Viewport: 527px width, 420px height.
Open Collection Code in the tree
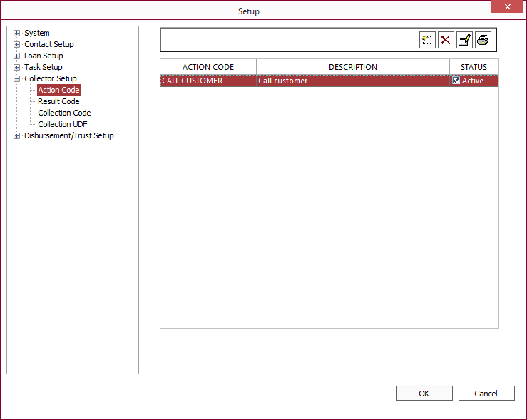[64, 113]
